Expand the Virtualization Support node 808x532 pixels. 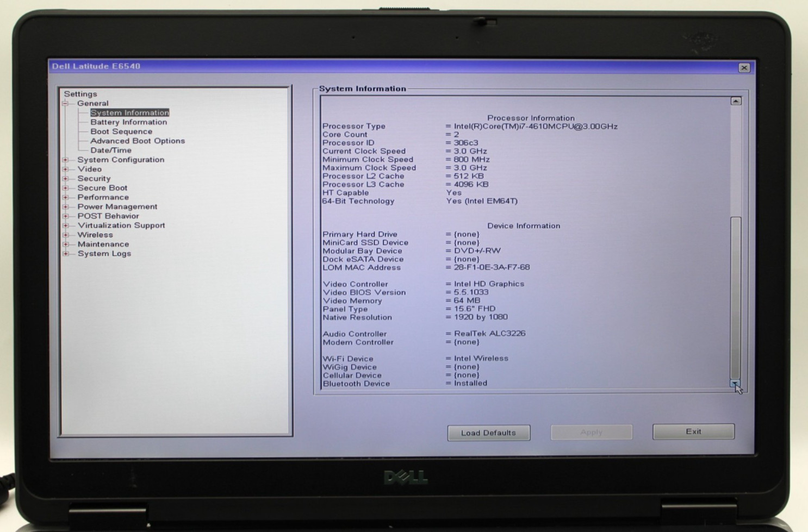click(66, 226)
